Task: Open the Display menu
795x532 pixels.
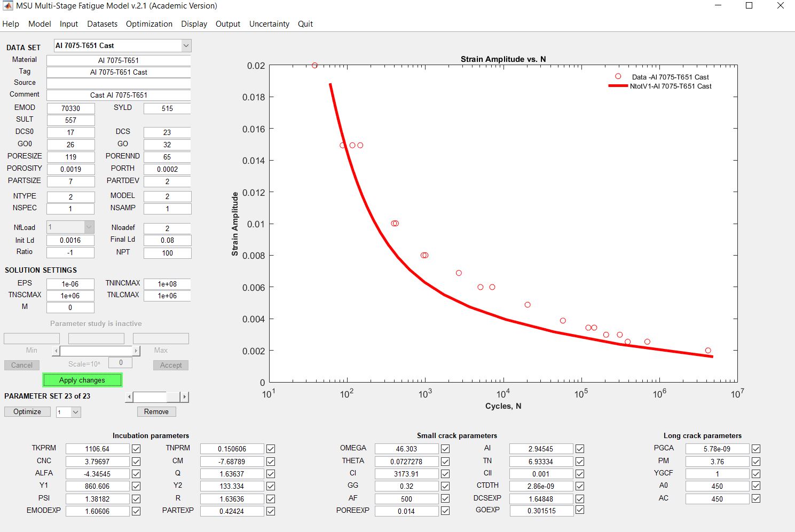Action: coord(194,24)
